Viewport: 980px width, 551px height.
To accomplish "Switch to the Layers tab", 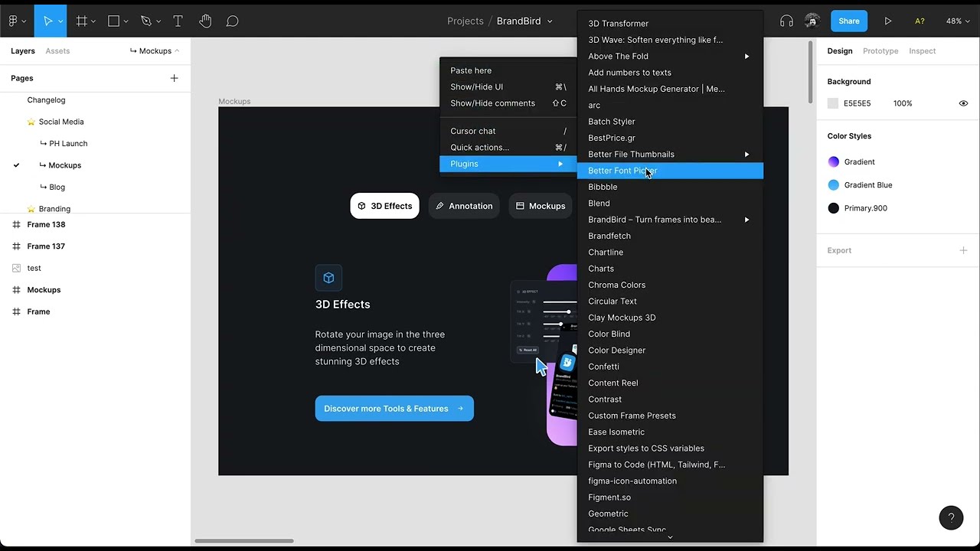I will (x=23, y=51).
